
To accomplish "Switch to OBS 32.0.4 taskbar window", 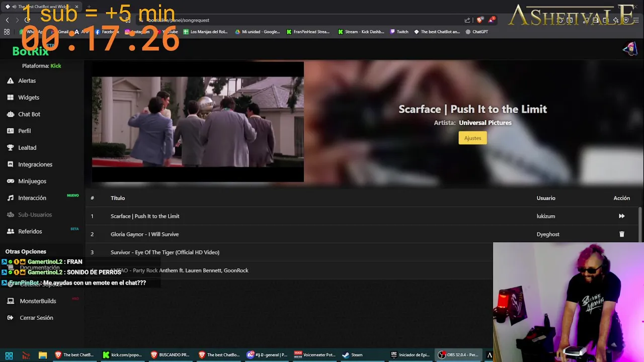I will (458, 355).
